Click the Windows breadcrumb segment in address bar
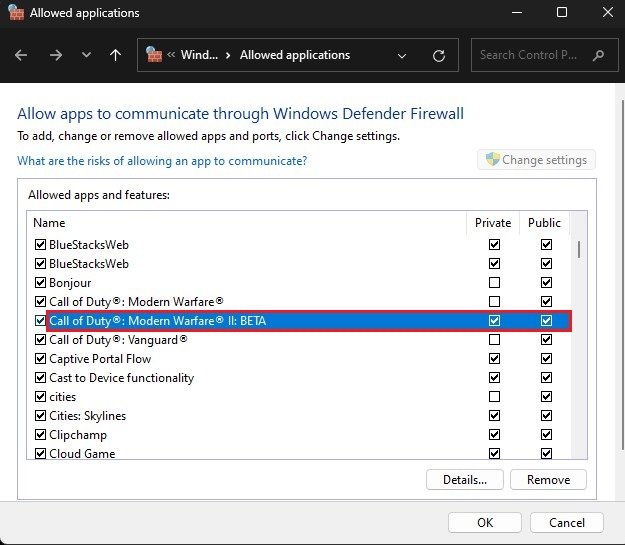This screenshot has height=545, width=625. coord(198,56)
